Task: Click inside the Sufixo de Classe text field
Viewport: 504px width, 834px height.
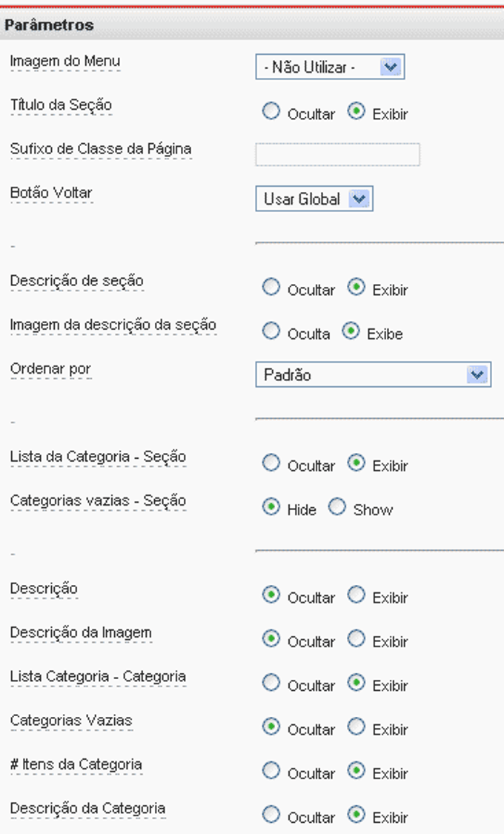Action: tap(337, 154)
